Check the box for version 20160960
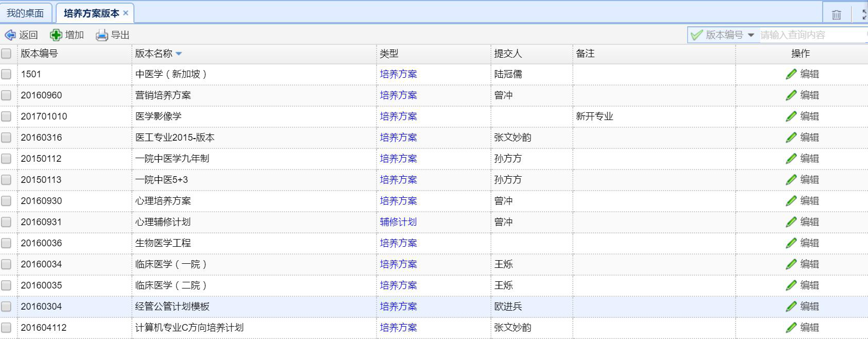Screen dimensions: 868x339 [x=6, y=95]
